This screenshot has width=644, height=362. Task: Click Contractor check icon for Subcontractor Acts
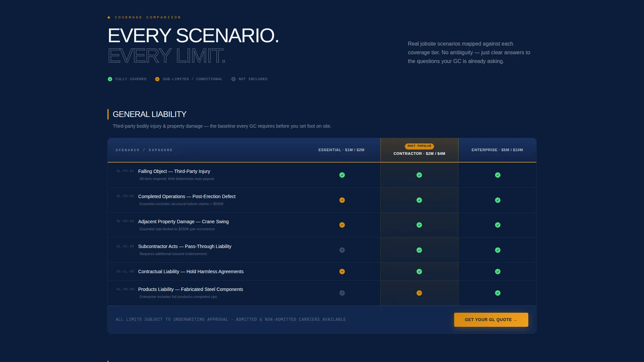coord(419,250)
